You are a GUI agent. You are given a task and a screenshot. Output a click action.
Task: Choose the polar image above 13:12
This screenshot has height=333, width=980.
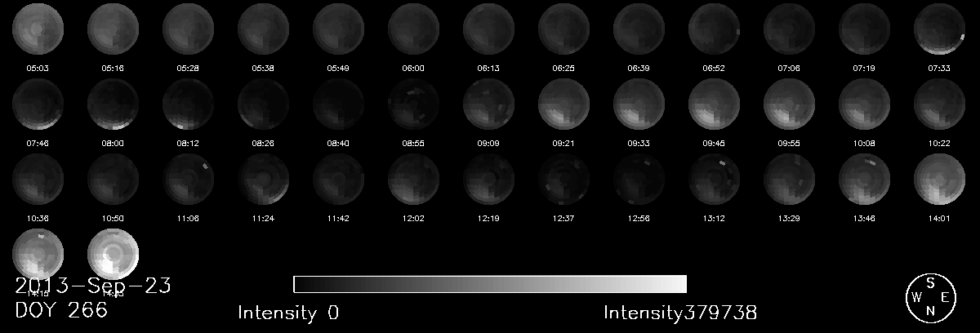tap(715, 180)
